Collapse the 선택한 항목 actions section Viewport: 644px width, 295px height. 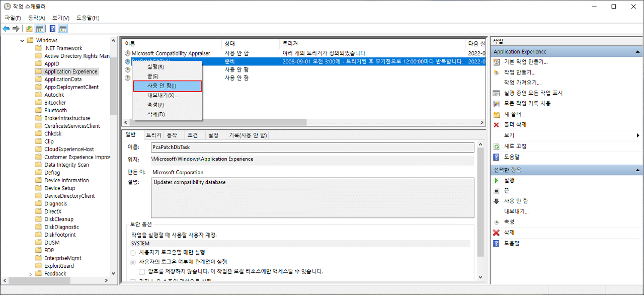pyautogui.click(x=638, y=170)
